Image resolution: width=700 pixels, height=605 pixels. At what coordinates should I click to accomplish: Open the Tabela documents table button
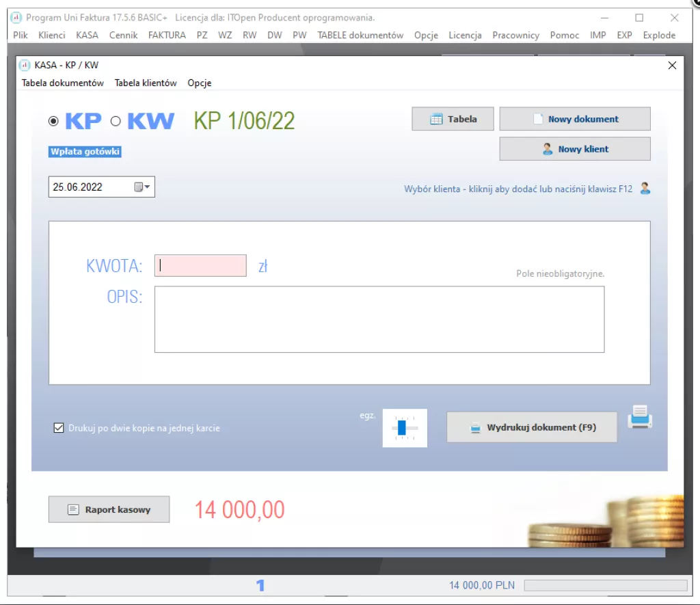[453, 119]
